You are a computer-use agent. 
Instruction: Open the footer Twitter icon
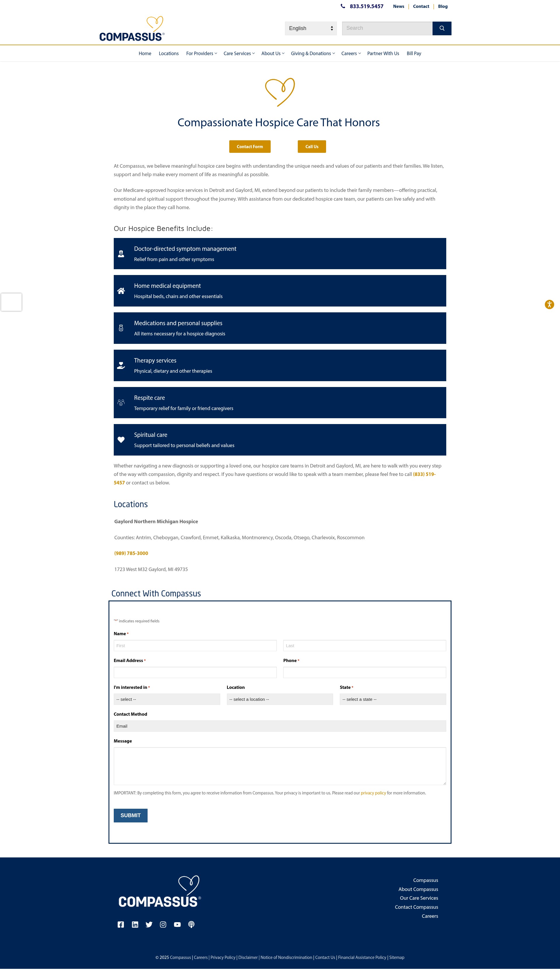149,925
